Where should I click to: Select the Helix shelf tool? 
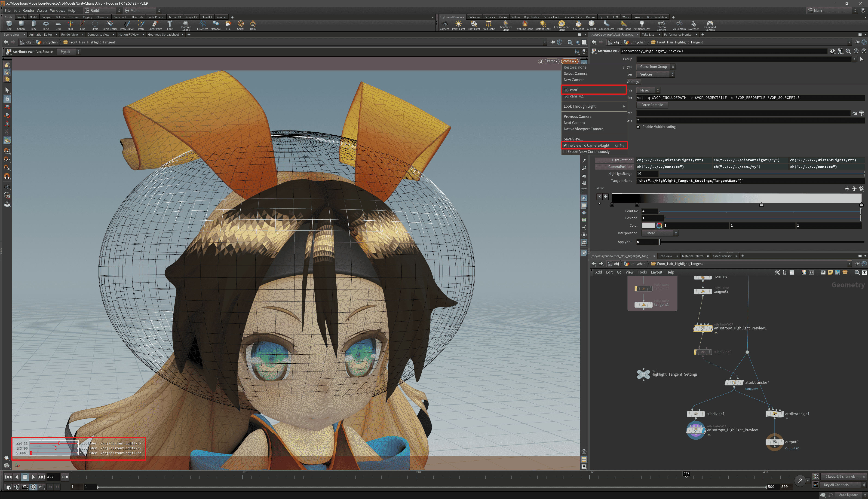click(x=253, y=25)
